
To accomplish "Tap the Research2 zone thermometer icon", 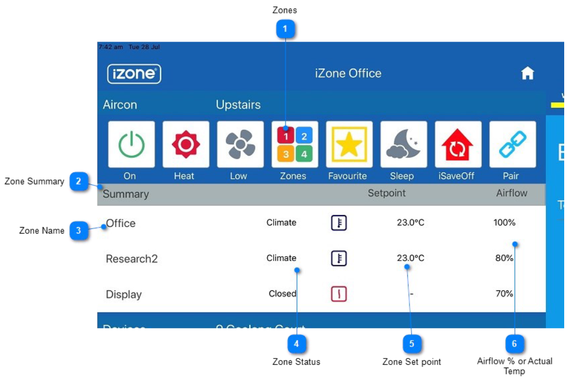I will (339, 258).
